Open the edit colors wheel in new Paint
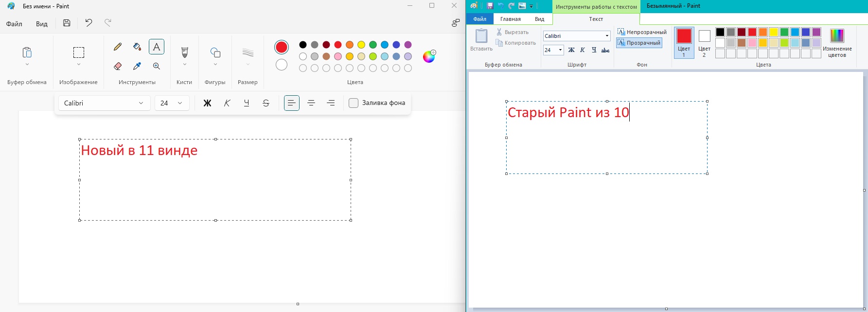This screenshot has height=312, width=868. 429,56
